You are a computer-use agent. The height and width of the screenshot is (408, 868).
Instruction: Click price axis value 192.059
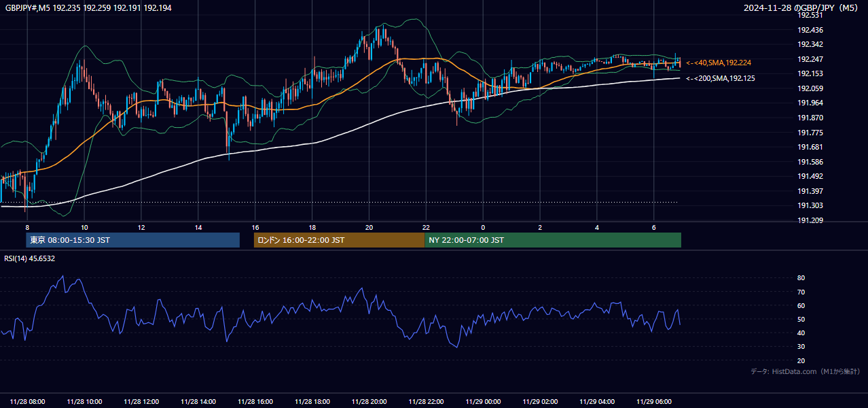(x=810, y=88)
